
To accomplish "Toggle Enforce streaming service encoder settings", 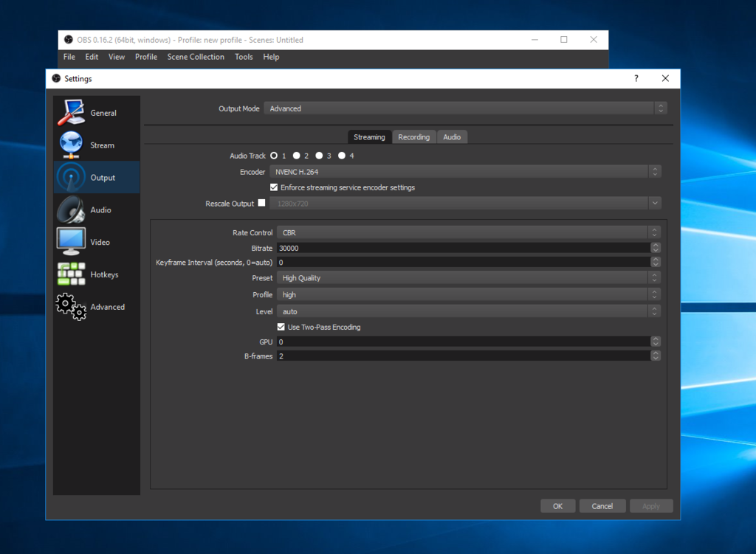I will coord(274,187).
